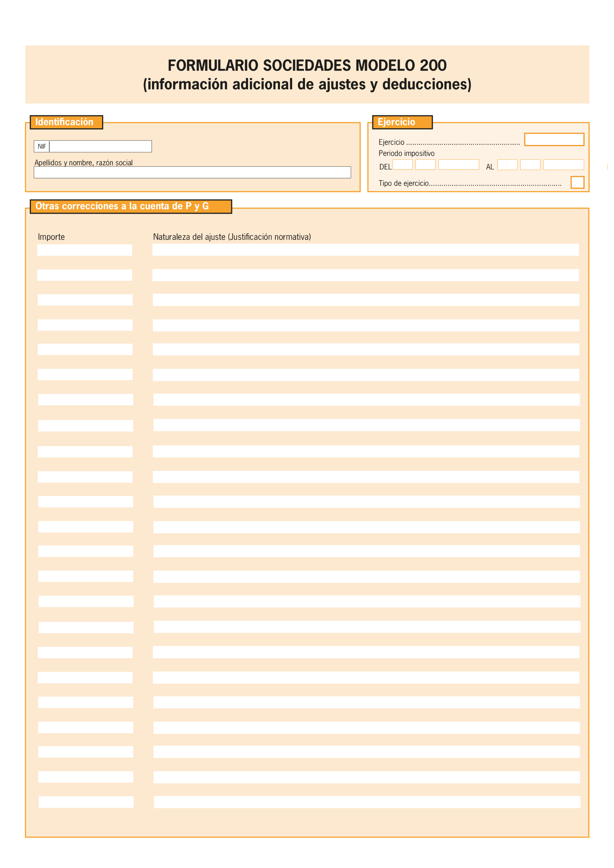The width and height of the screenshot is (614, 868).
Task: Click the información adicional de ajustes y deducciones subtitle
Action: [307, 84]
